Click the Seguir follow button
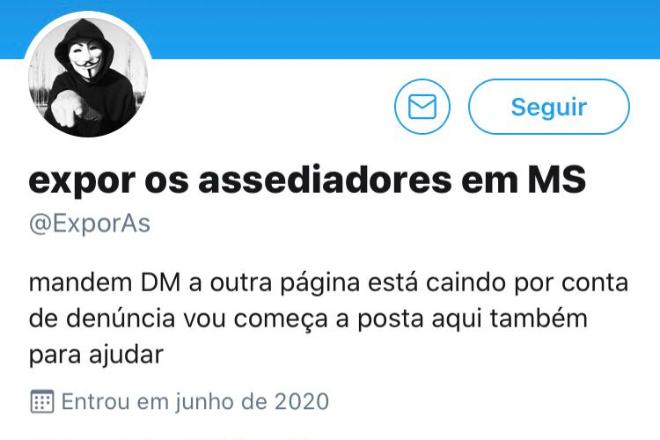 point(549,107)
